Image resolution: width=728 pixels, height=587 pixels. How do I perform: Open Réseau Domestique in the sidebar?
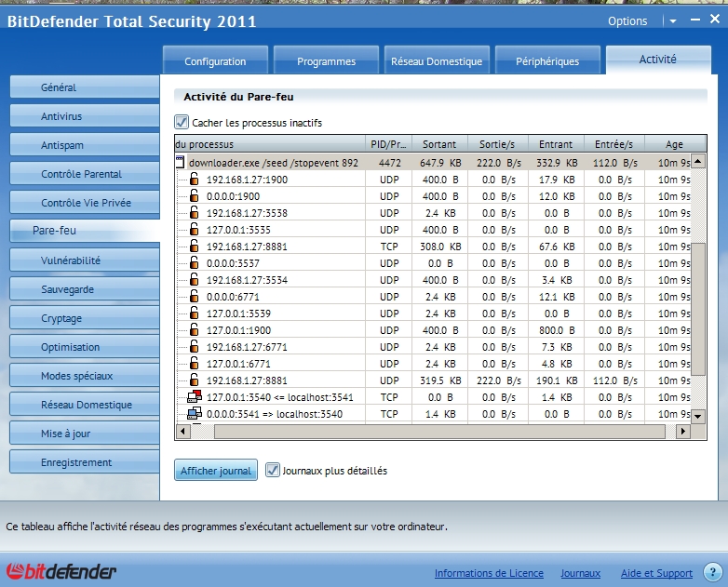[x=85, y=404]
